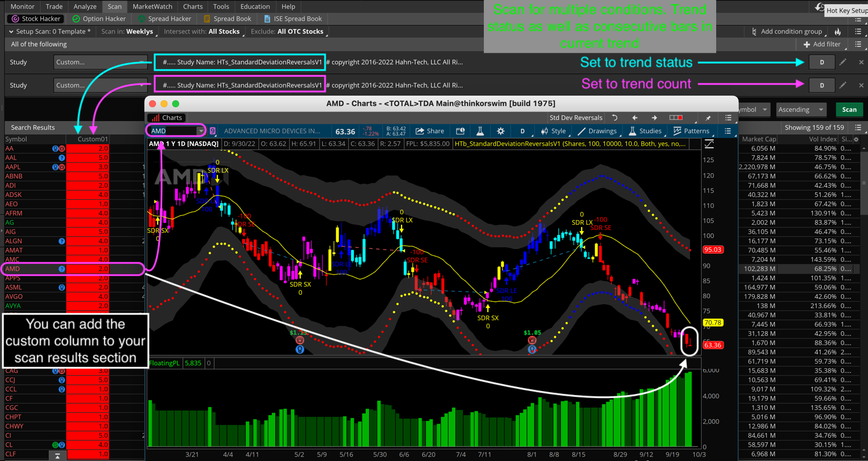Remove the first study filter
The height and width of the screenshot is (461, 868).
(x=861, y=62)
